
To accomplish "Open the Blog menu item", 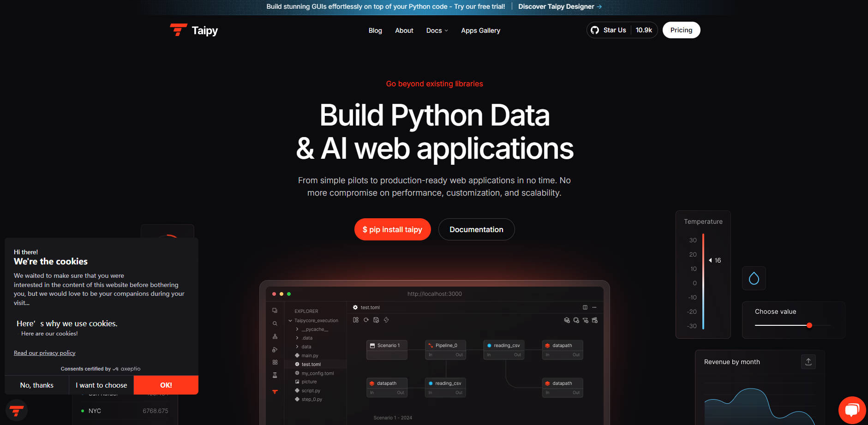I will (375, 30).
